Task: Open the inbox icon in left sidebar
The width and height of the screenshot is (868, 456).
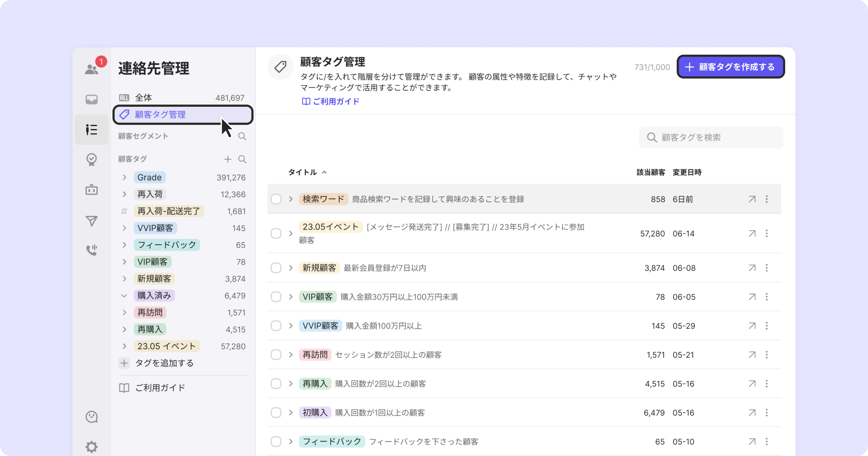Action: click(x=92, y=99)
